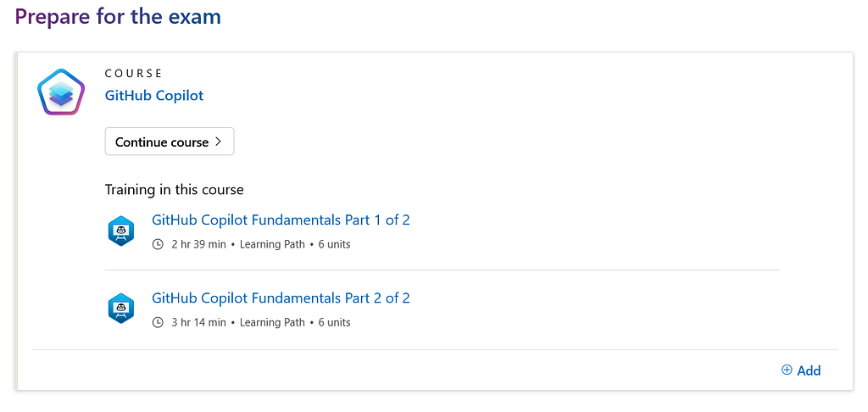Open GitHub Copilot Fundamentals Part 1 of 2
868x412 pixels.
click(x=281, y=220)
